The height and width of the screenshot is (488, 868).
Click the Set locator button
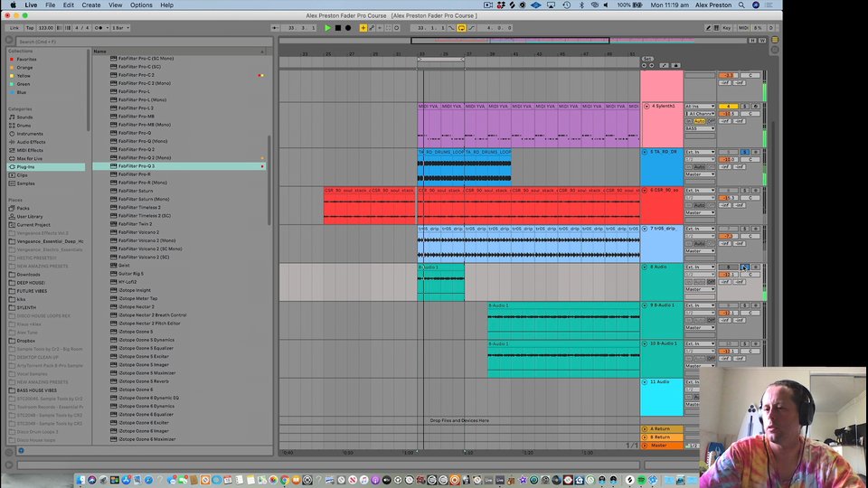click(647, 60)
